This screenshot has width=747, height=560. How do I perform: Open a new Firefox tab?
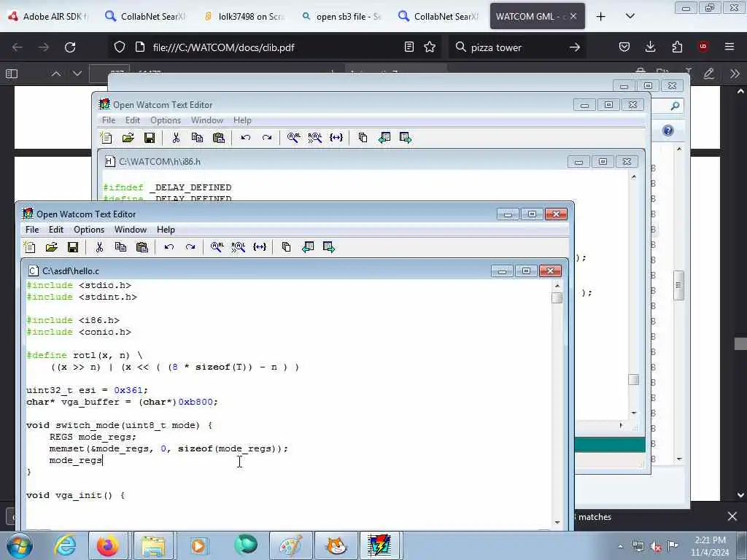pyautogui.click(x=601, y=17)
